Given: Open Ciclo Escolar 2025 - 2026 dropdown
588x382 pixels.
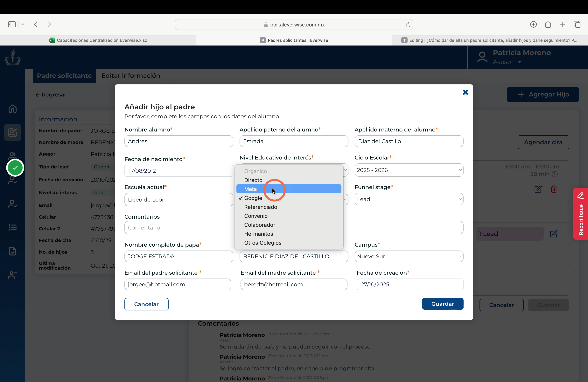Looking at the screenshot, I should 409,170.
